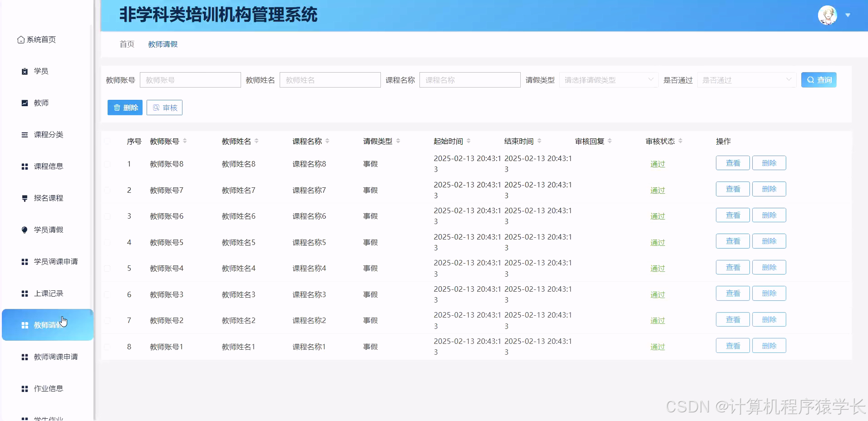Check the checkbox for 教师账号8 row
Image resolution: width=868 pixels, height=421 pixels.
point(108,164)
